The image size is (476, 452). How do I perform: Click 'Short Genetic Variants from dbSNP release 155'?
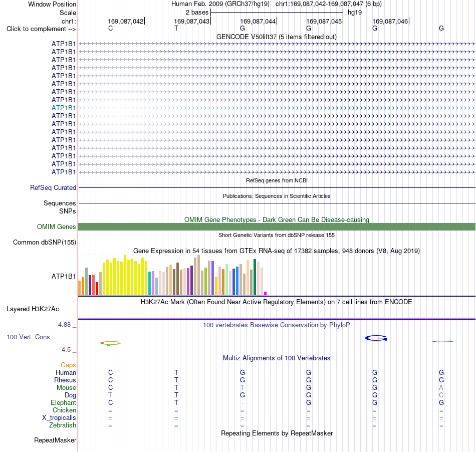(277, 235)
